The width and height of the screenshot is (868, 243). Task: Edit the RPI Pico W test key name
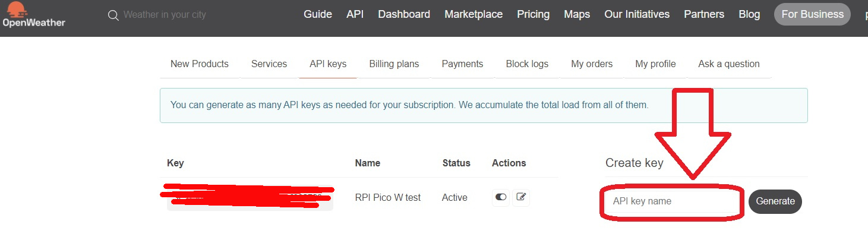[x=521, y=197]
